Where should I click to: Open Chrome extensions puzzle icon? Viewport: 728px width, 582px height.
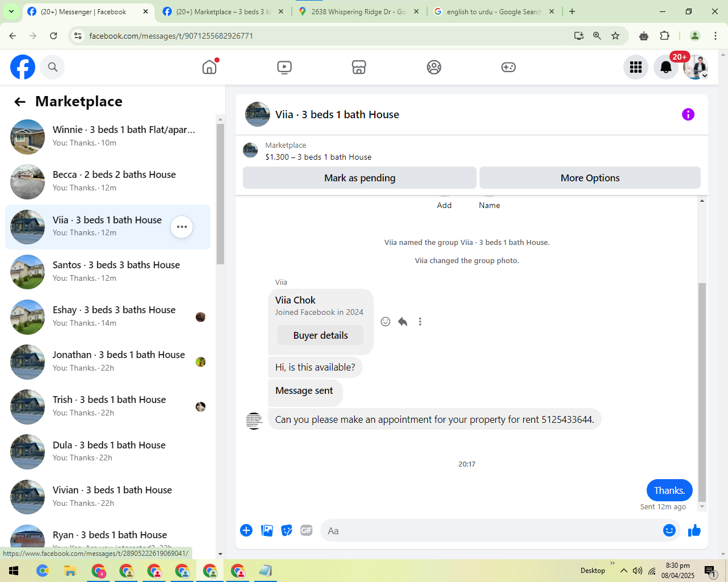coord(664,36)
